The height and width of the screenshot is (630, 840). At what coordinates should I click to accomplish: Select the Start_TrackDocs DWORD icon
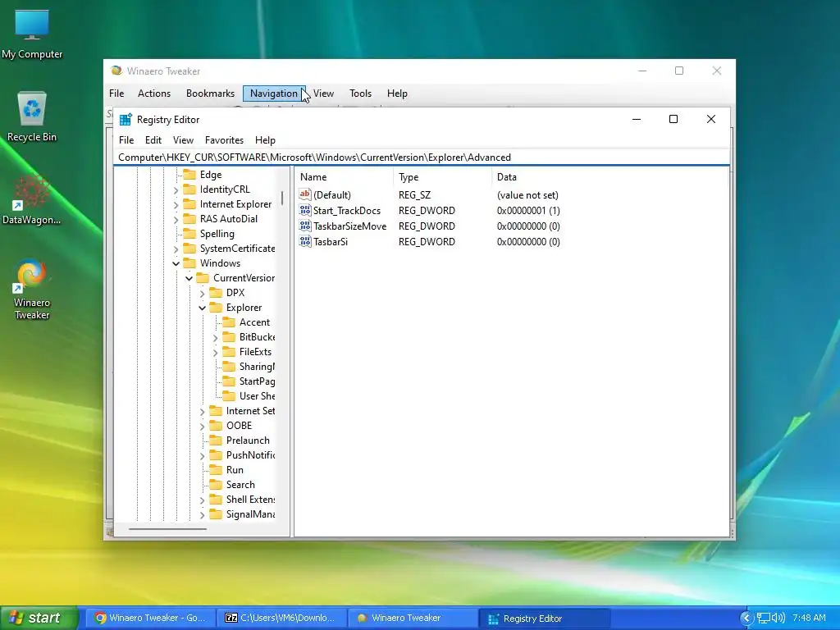click(x=305, y=210)
